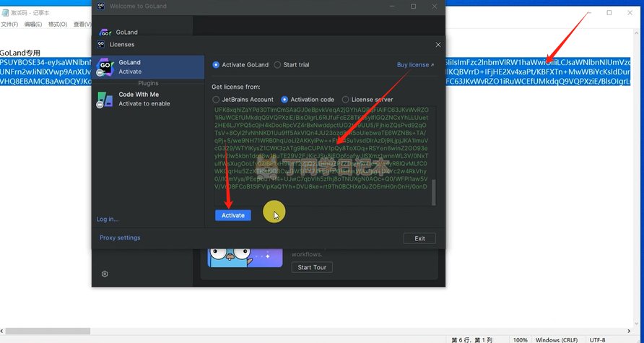
Task: Click inside the activation code text area
Action: point(323,156)
